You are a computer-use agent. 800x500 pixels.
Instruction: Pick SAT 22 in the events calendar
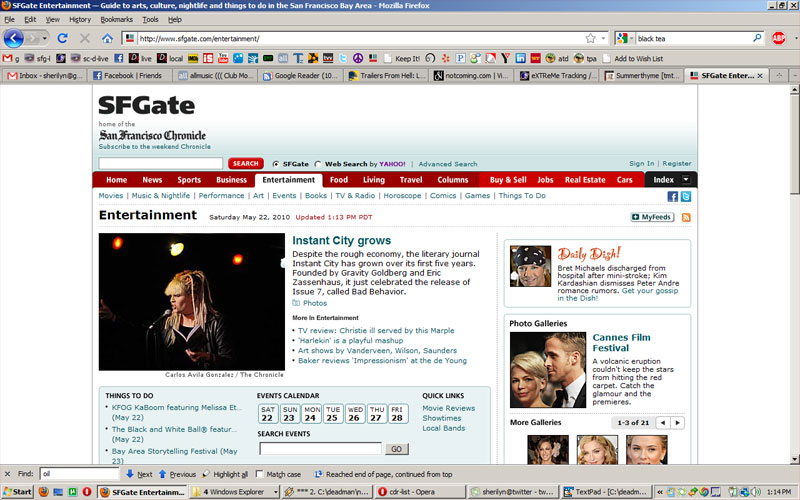[267, 414]
